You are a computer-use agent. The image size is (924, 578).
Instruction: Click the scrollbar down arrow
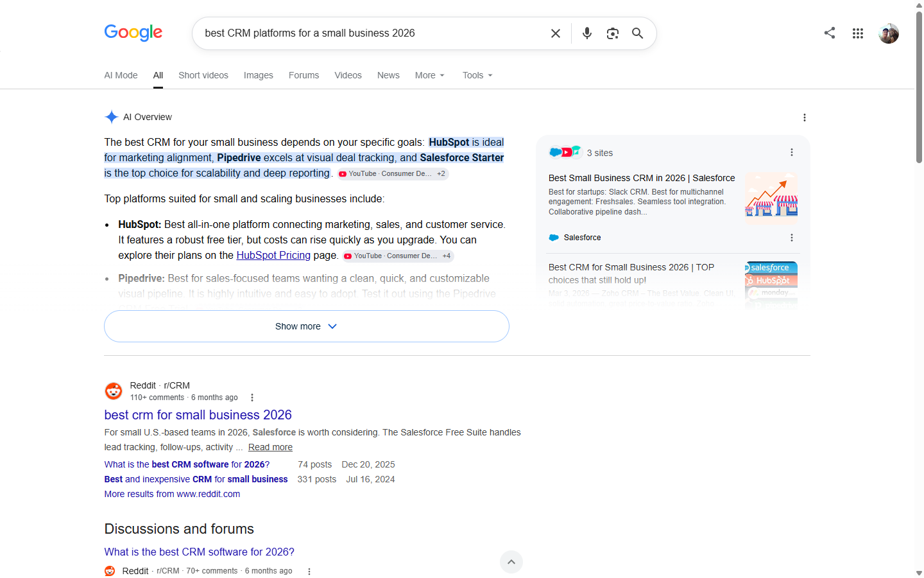[919, 573]
